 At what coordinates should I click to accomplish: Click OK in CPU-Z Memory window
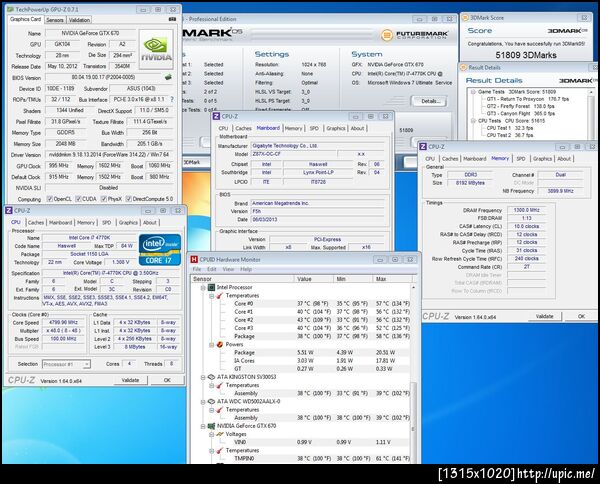tap(581, 316)
